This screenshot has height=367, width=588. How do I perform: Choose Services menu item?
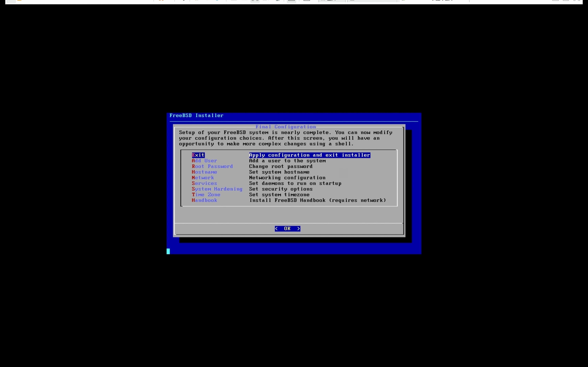[204, 183]
